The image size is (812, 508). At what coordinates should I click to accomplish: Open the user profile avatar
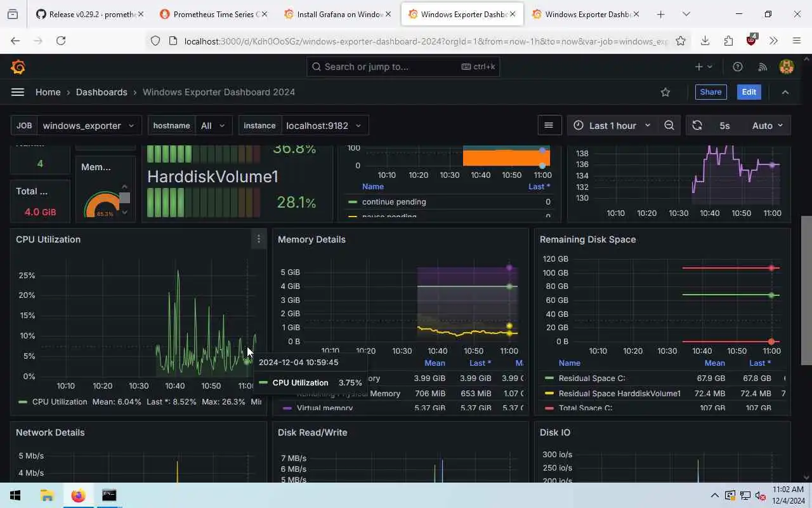[x=787, y=67]
